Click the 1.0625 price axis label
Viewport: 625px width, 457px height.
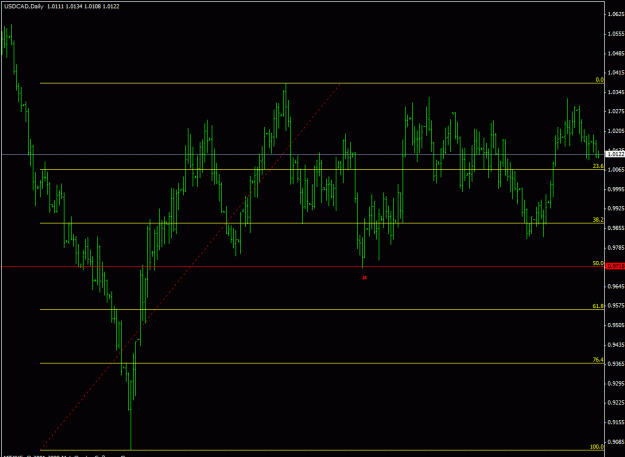615,14
